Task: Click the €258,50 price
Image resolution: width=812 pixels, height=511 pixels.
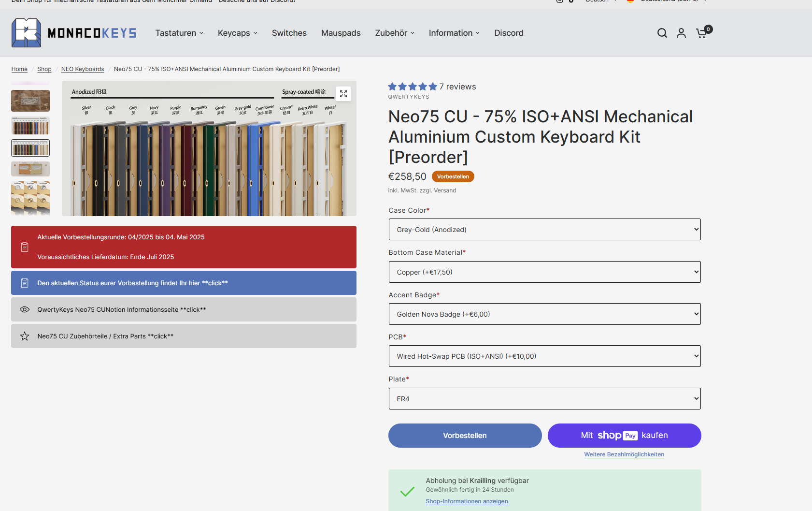Action: pos(407,176)
